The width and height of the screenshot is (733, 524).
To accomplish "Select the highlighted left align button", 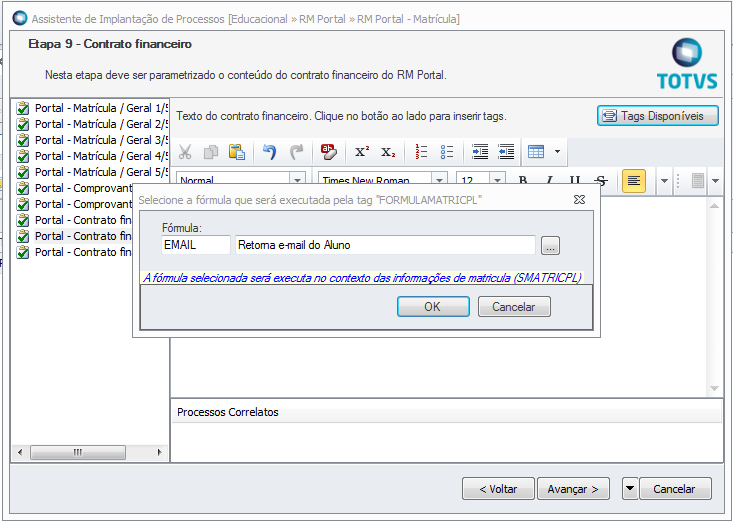I will coord(634,180).
